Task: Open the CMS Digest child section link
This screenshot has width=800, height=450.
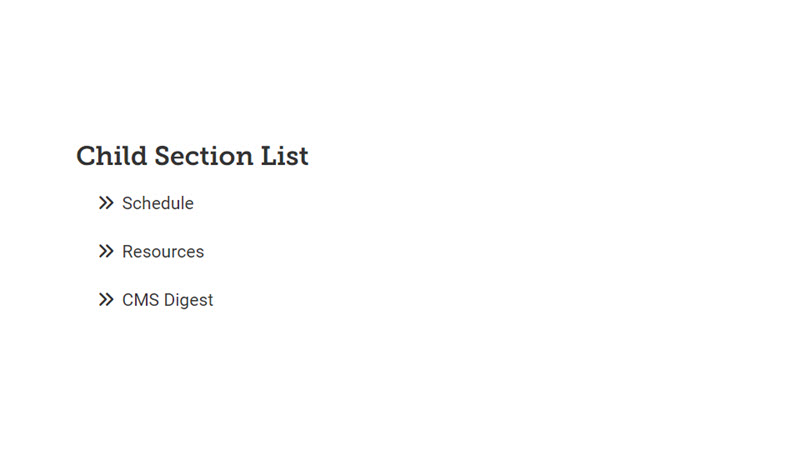Action: (167, 300)
